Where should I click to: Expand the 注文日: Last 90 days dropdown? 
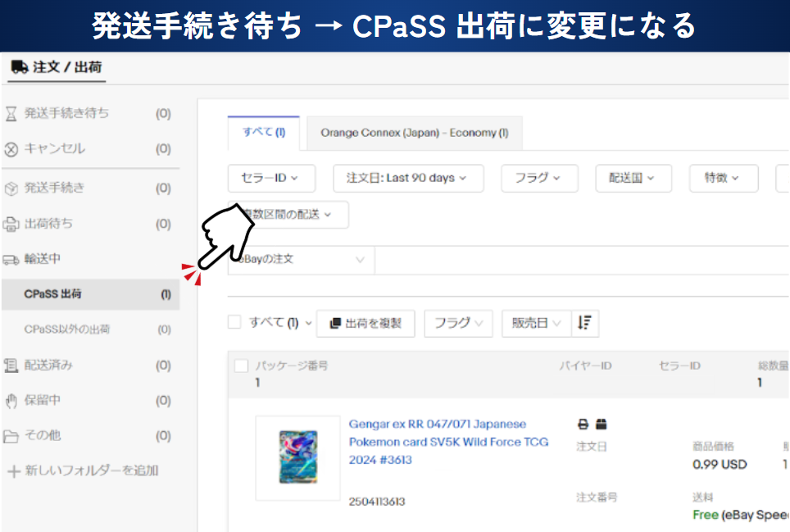(x=407, y=178)
